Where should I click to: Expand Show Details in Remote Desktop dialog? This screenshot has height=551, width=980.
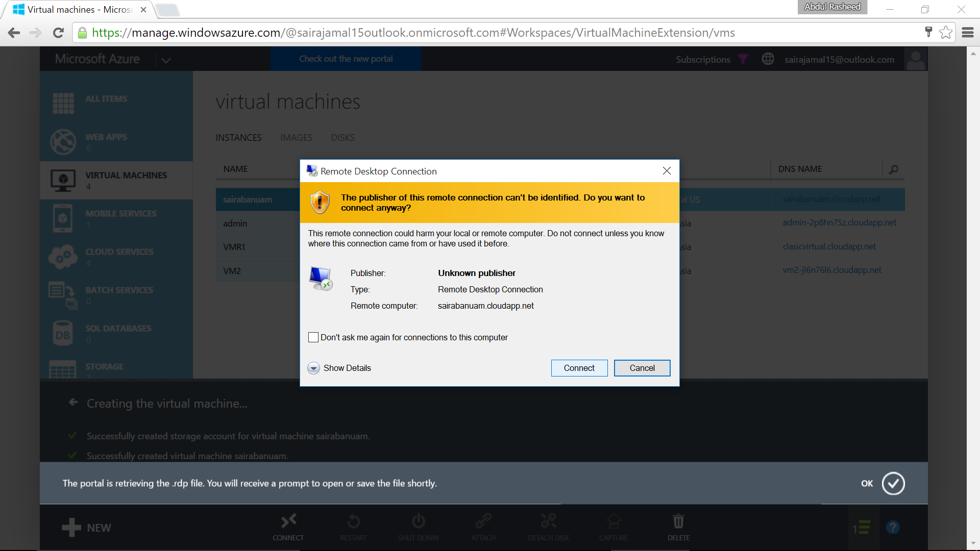point(339,368)
